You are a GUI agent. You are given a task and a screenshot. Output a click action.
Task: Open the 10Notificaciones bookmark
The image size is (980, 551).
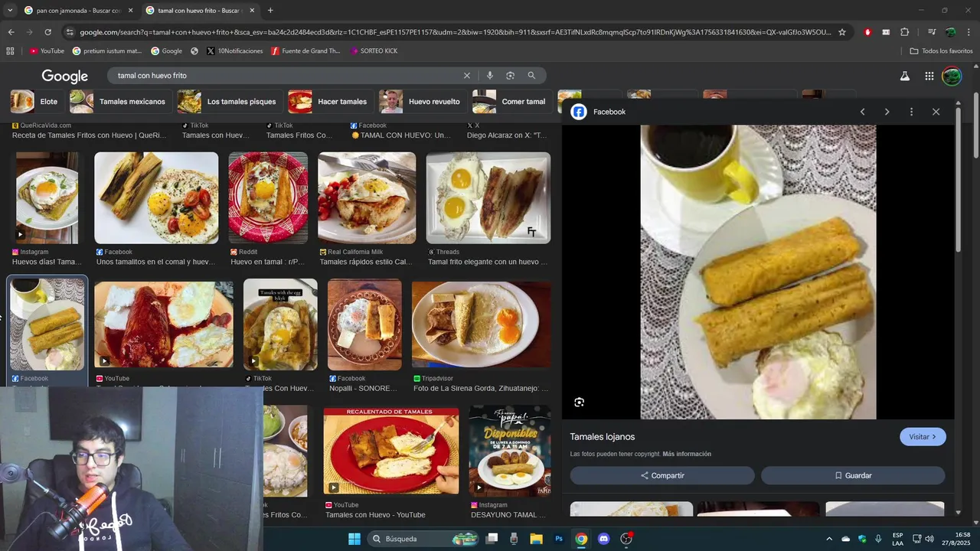coord(234,51)
